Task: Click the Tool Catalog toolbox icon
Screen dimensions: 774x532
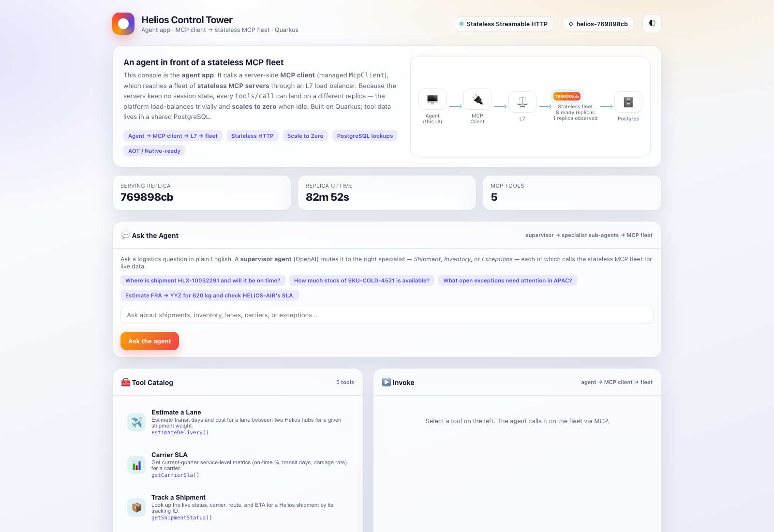Action: pyautogui.click(x=126, y=382)
